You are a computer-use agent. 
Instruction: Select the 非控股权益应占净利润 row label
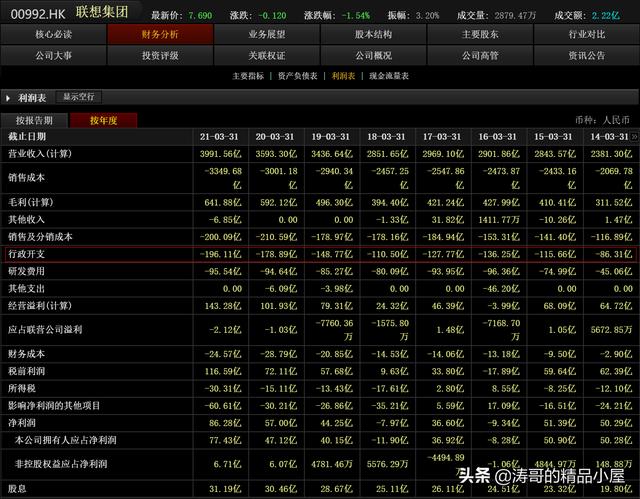click(x=61, y=464)
